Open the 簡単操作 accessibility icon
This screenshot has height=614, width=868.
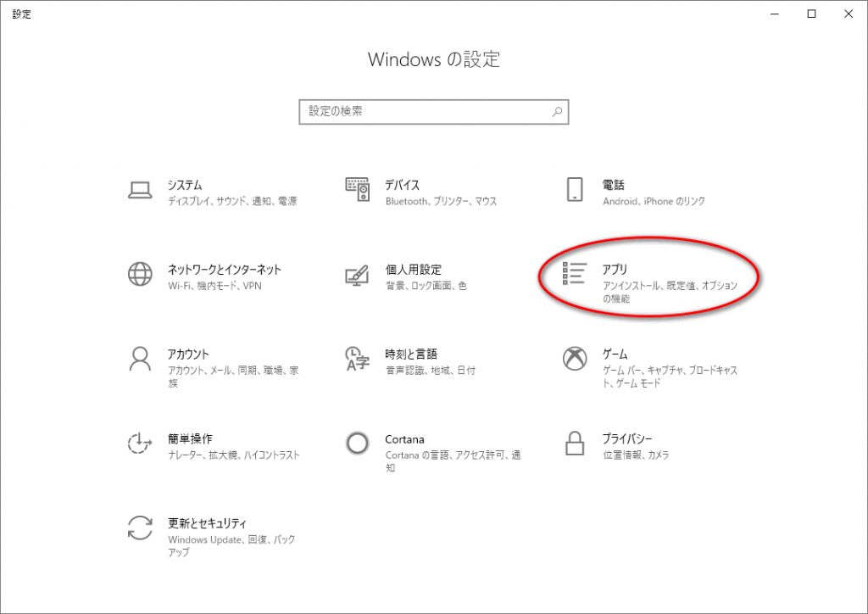[x=140, y=444]
